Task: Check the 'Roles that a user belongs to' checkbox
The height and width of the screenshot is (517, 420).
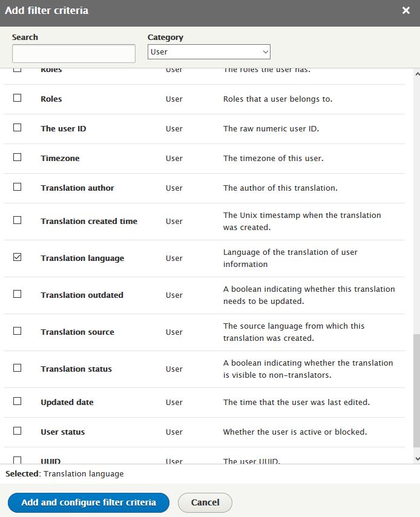Action: (17, 98)
